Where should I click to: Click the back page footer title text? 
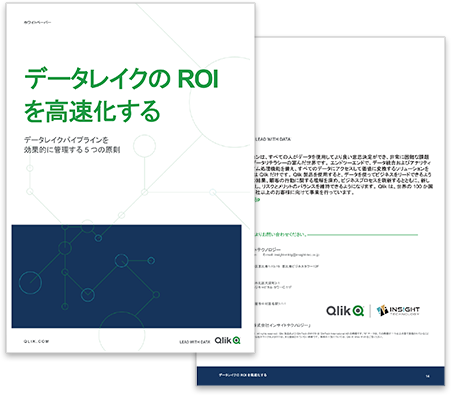click(x=243, y=375)
